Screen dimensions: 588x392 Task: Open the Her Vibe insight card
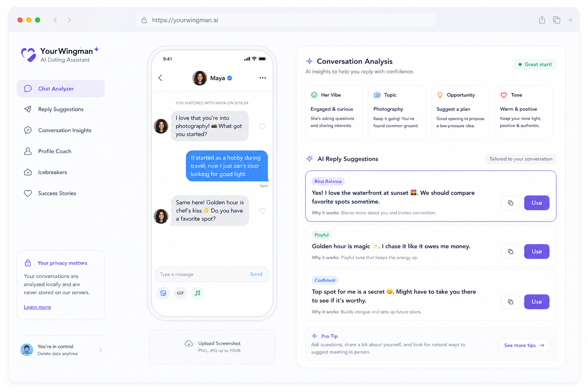334,113
